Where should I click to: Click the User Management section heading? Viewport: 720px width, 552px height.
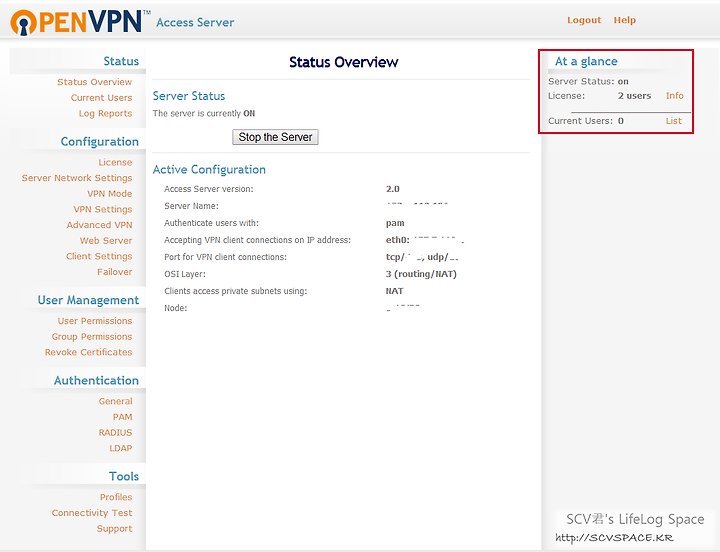(88, 300)
